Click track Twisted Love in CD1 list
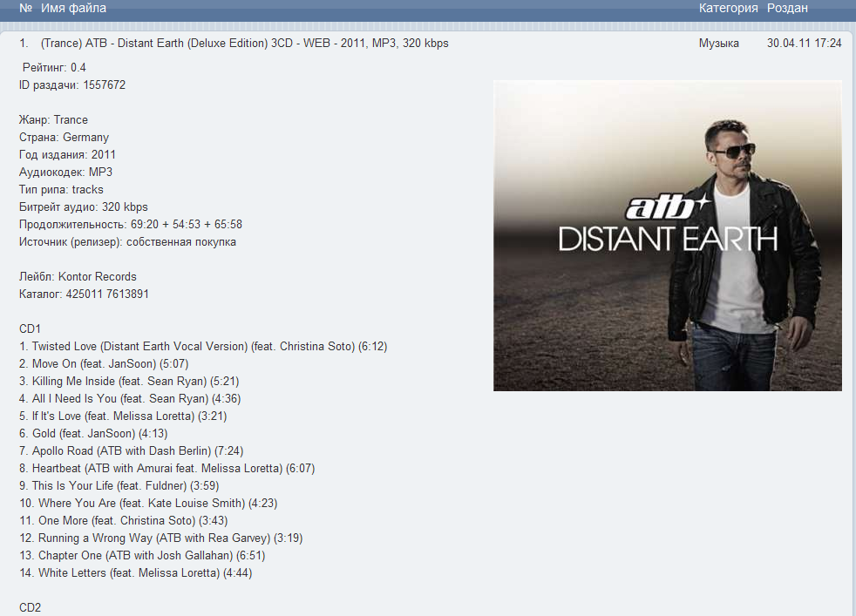 [203, 347]
